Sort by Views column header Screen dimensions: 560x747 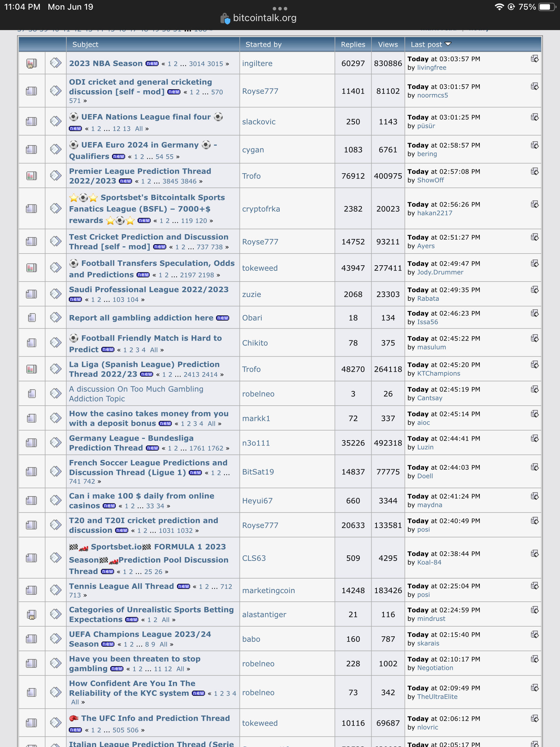388,45
